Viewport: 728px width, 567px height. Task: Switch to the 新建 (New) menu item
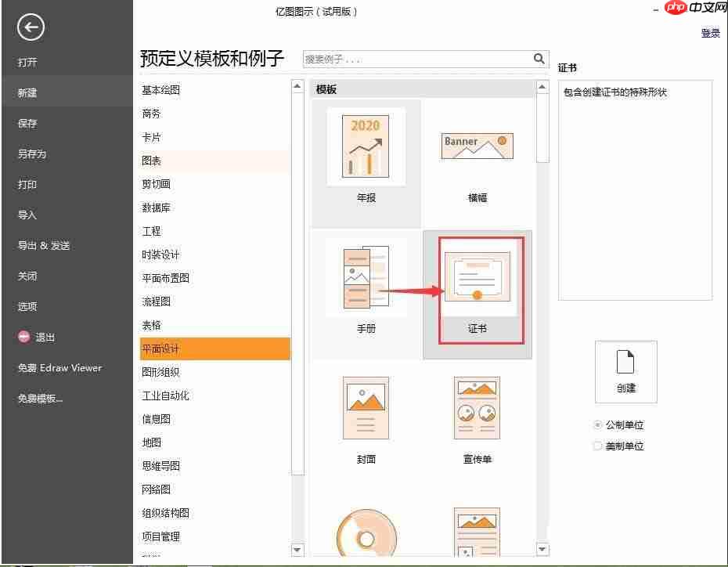pyautogui.click(x=27, y=92)
